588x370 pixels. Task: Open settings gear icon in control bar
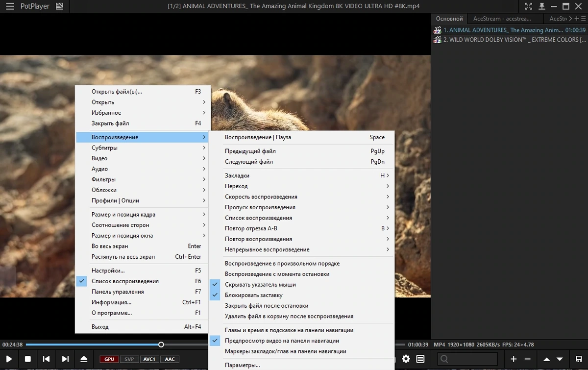[x=406, y=359]
